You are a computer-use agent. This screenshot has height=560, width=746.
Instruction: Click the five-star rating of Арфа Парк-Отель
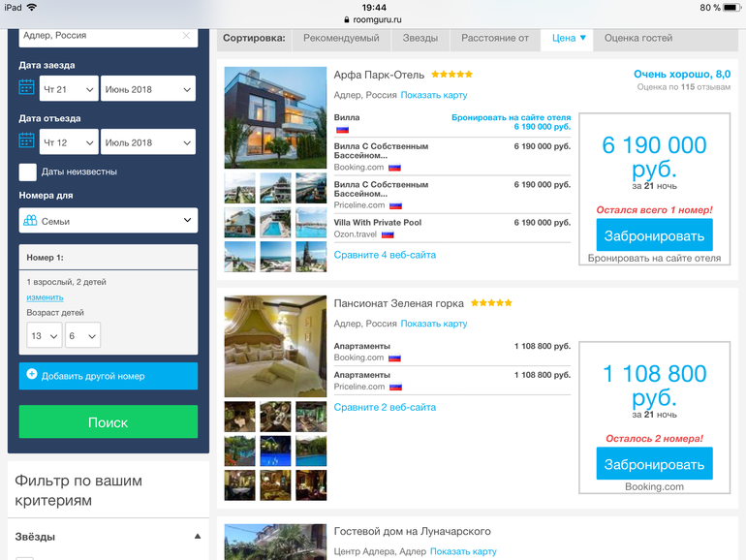click(x=452, y=75)
